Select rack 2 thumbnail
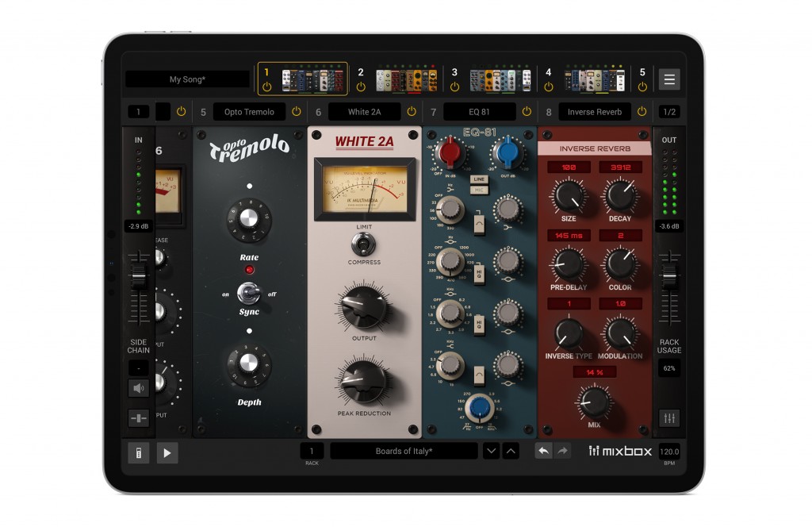The width and height of the screenshot is (812, 527). 407,79
